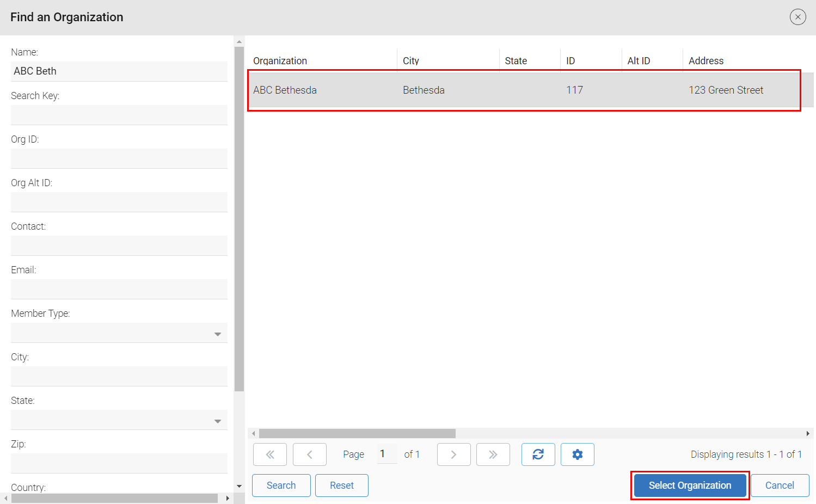Click the search form horizontal scrollbar thumb
The width and height of the screenshot is (816, 504).
click(114, 498)
